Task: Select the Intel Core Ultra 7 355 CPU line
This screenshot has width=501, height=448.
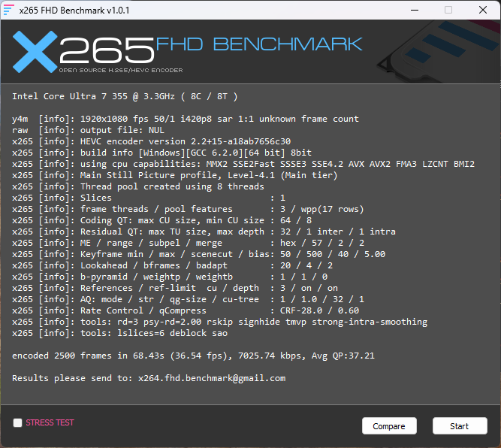Action: pyautogui.click(x=125, y=96)
